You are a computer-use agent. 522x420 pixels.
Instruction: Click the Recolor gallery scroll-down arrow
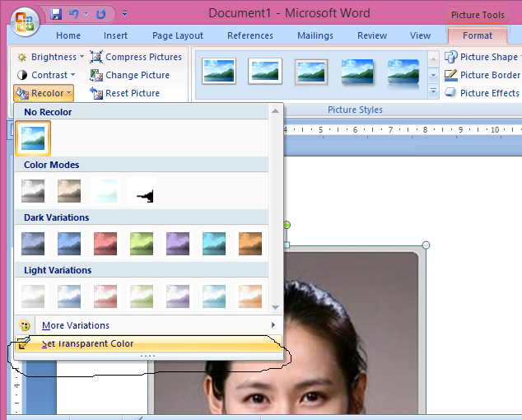pyautogui.click(x=275, y=307)
